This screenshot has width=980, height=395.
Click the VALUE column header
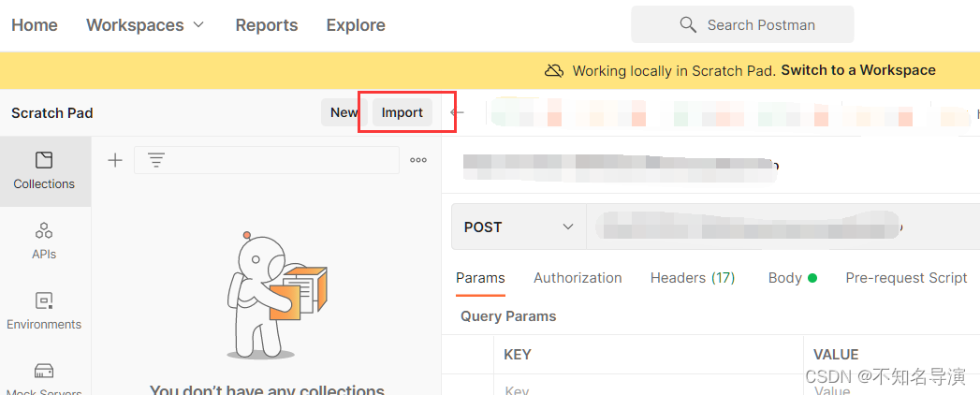click(836, 355)
